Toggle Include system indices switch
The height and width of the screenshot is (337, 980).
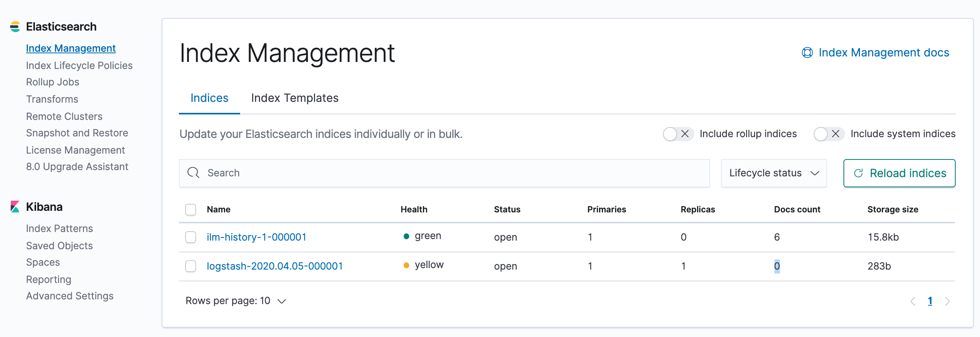[x=829, y=134]
